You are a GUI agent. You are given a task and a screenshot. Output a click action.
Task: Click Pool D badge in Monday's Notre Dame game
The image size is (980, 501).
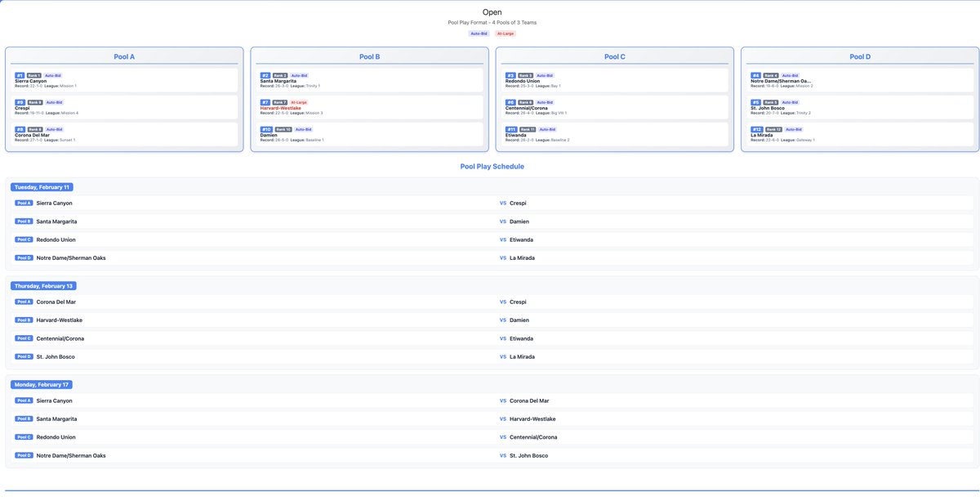point(24,456)
